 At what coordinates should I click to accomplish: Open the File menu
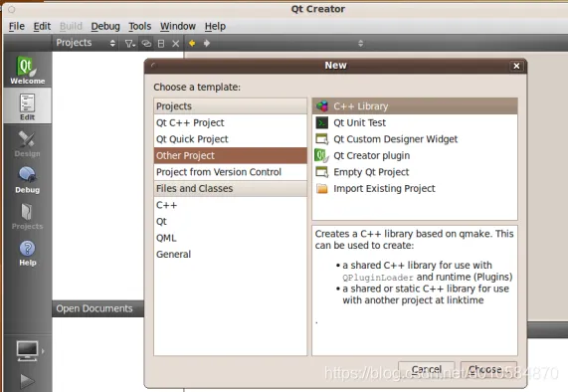(17, 26)
